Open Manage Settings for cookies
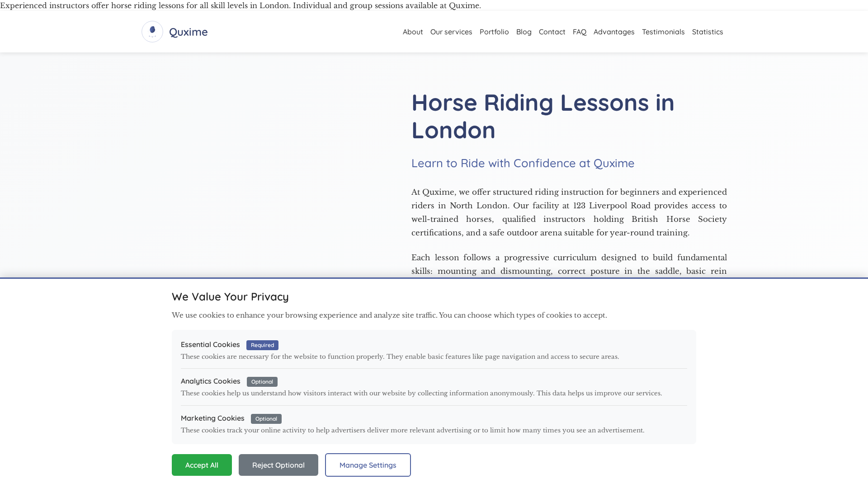 (x=368, y=465)
